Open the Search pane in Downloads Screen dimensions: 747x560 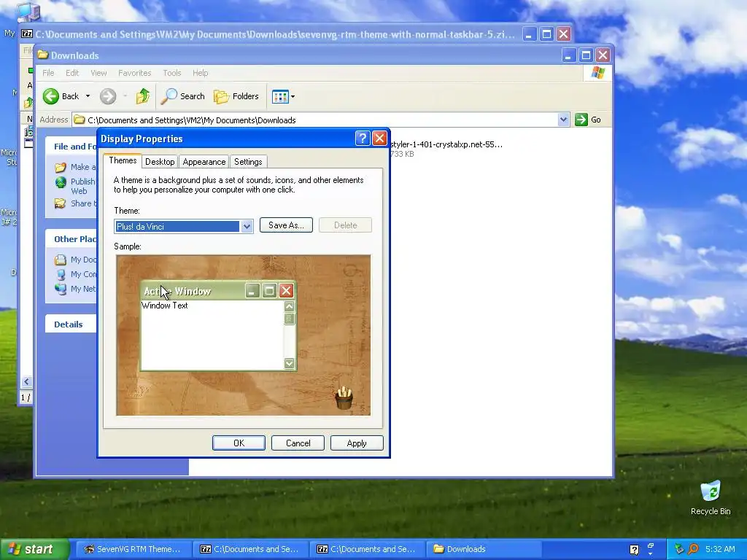[183, 96]
